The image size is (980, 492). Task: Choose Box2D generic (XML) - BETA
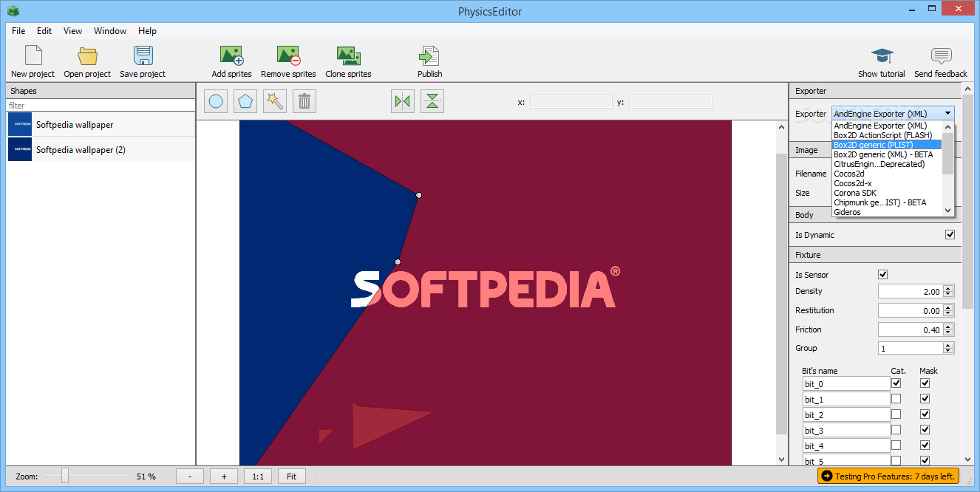coord(887,154)
